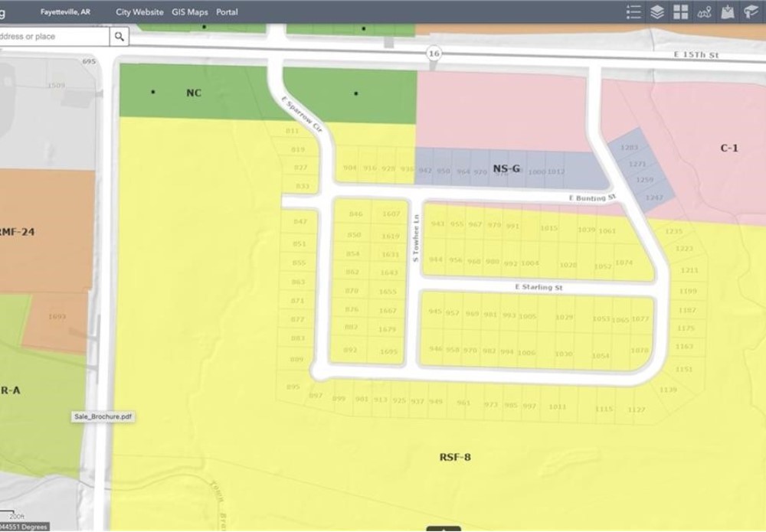Open the Portal link
This screenshot has height=532, width=766.
click(x=227, y=12)
